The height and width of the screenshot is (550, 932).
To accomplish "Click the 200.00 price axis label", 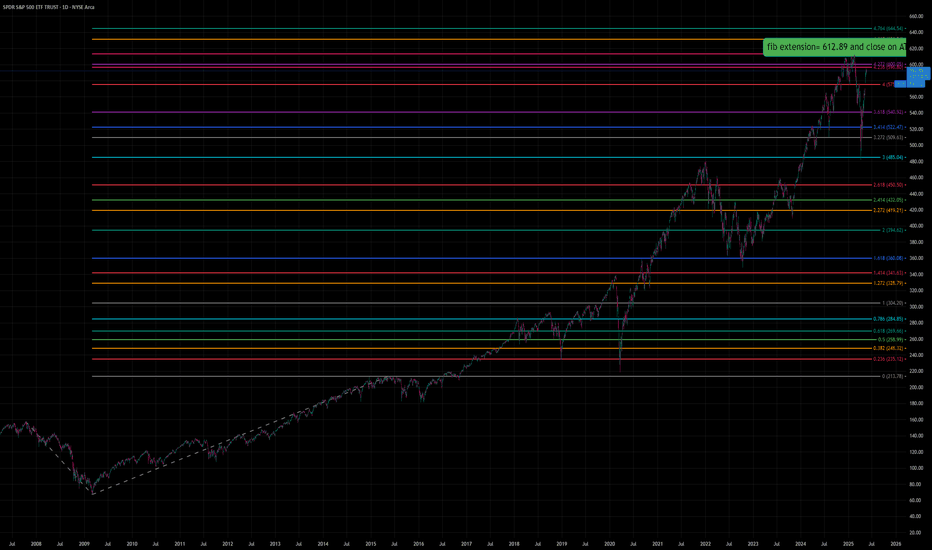I will point(916,387).
